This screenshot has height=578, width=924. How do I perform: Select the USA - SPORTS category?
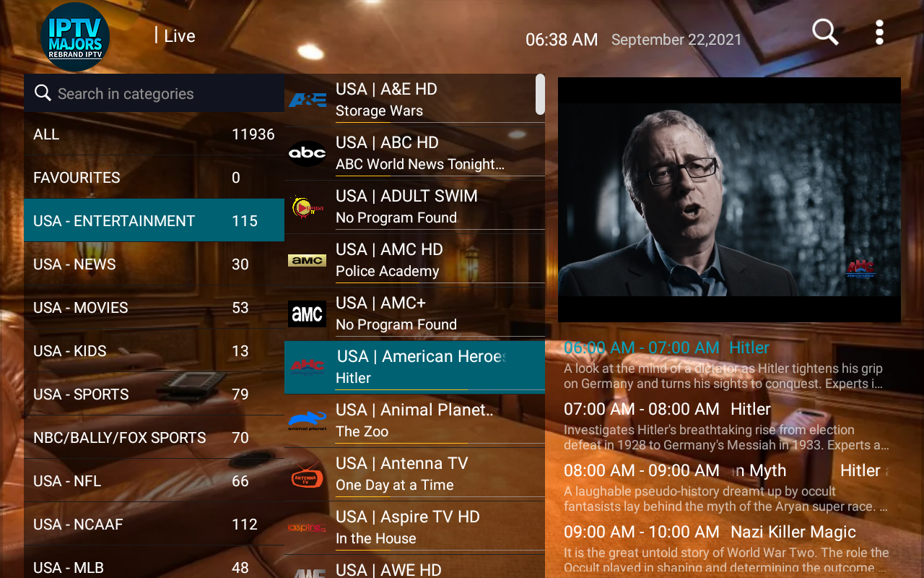[154, 394]
